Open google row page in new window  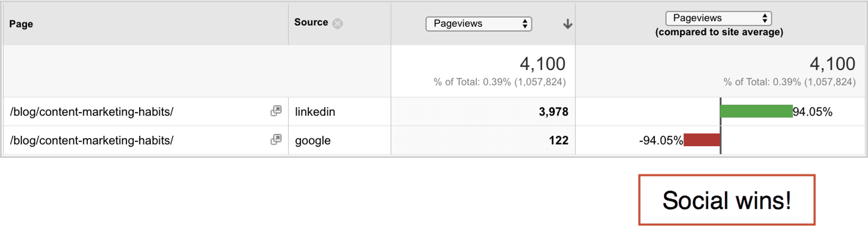(276, 140)
